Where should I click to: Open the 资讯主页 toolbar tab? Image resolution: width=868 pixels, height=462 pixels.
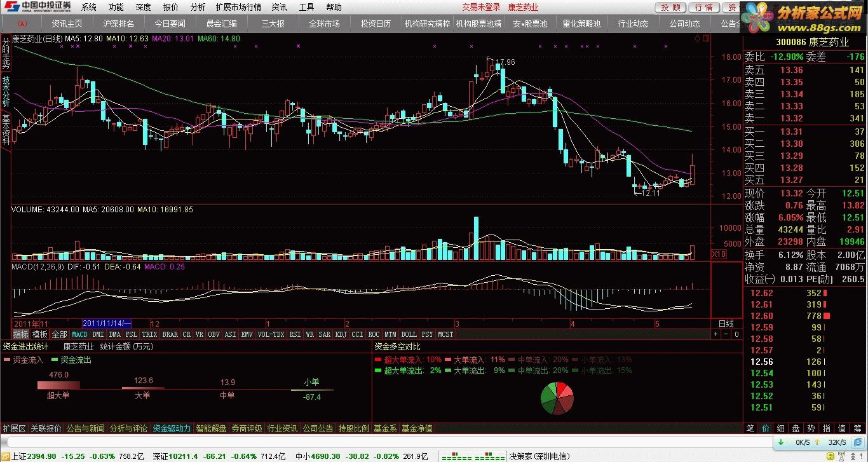click(x=67, y=24)
